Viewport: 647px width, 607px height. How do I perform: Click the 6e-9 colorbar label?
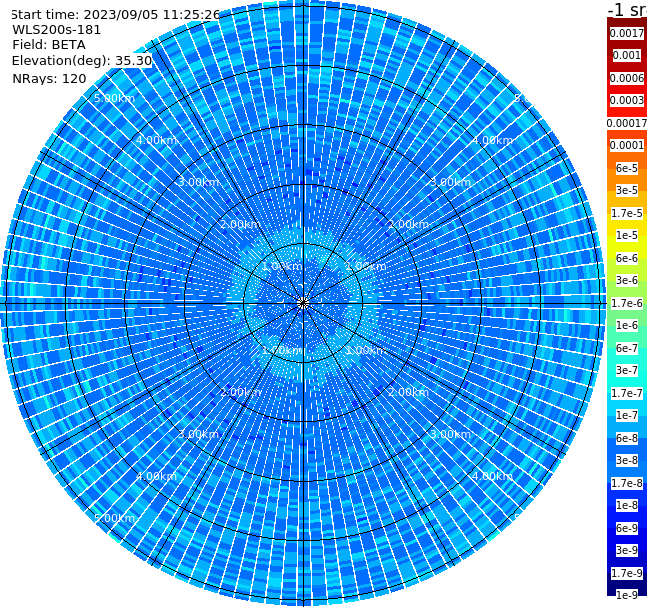(627, 528)
